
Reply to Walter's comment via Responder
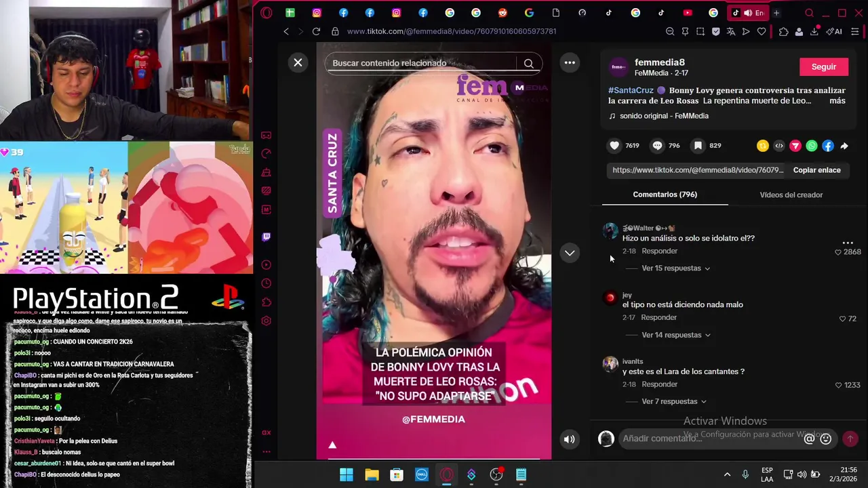click(659, 251)
